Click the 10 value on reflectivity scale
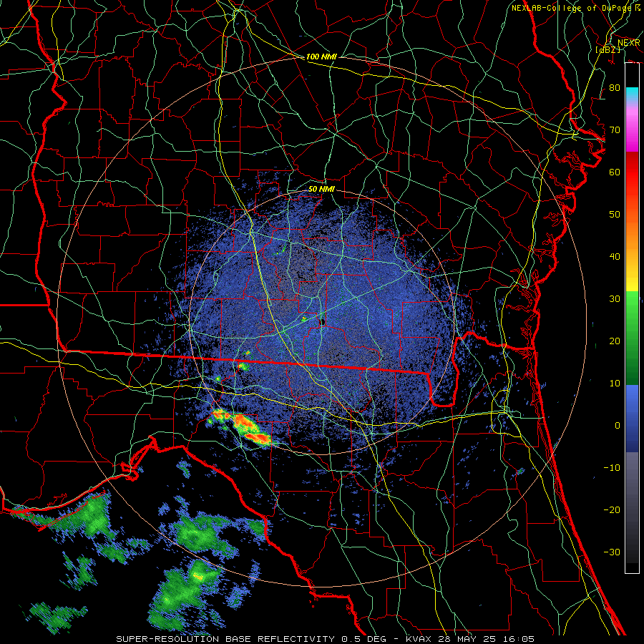Viewport: 644px width, 644px height. coord(615,384)
